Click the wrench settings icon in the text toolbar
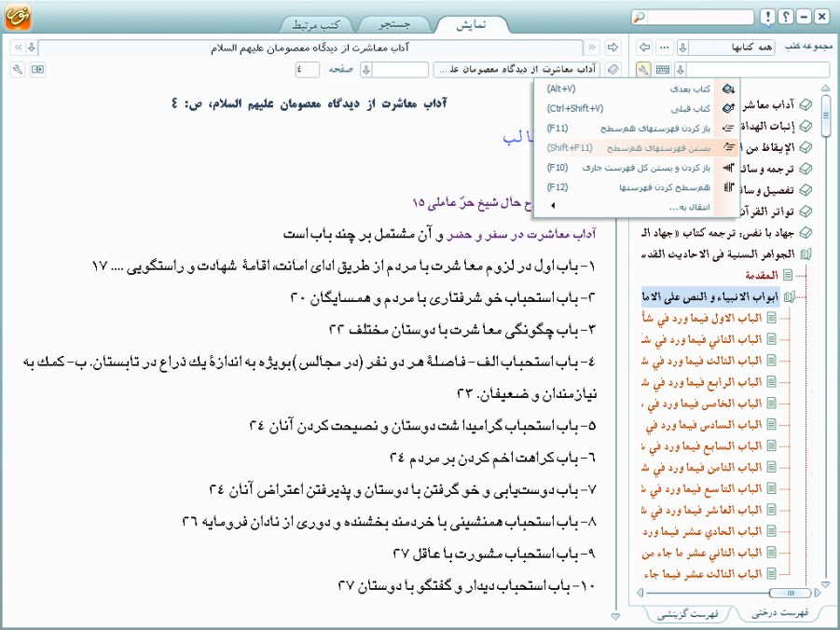This screenshot has height=630, width=840. [x=18, y=70]
